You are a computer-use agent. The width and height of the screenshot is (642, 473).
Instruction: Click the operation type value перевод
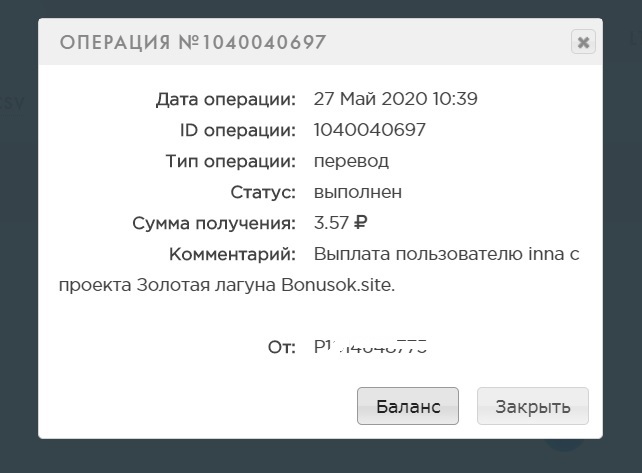click(351, 161)
